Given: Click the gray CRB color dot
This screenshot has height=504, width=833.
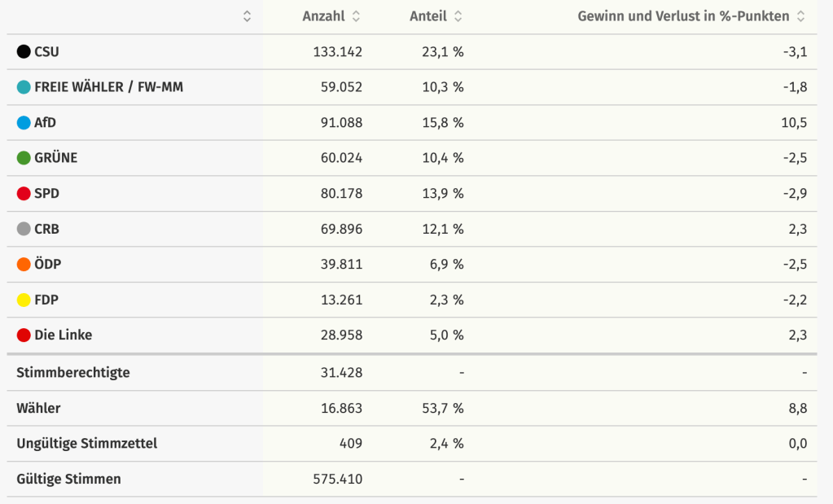Looking at the screenshot, I should pyautogui.click(x=24, y=229).
